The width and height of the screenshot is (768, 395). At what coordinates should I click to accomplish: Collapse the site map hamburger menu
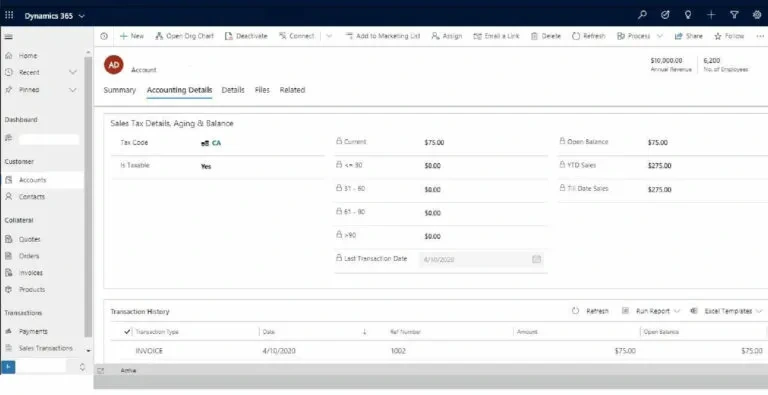9,37
